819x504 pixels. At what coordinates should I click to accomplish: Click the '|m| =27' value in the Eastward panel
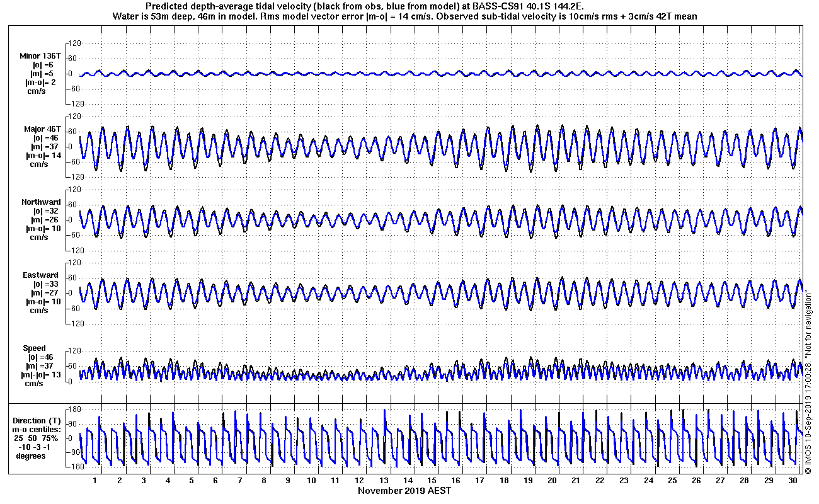46,293
